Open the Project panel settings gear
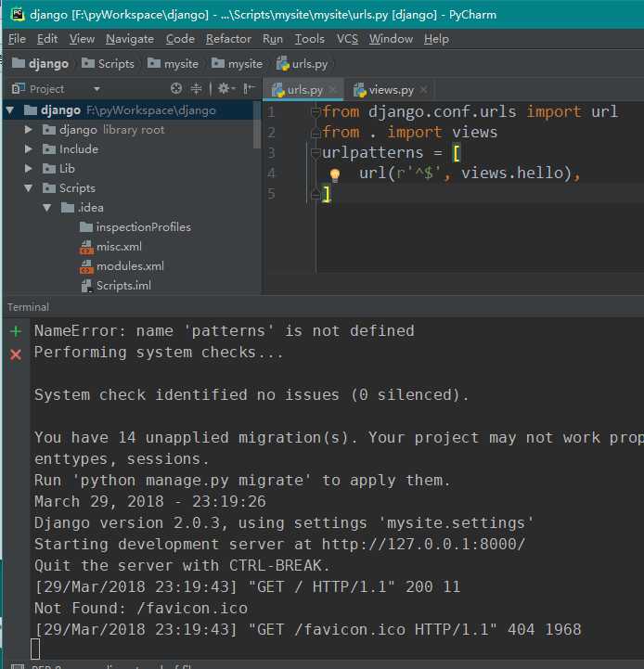Viewport: 644px width, 669px height. point(226,88)
